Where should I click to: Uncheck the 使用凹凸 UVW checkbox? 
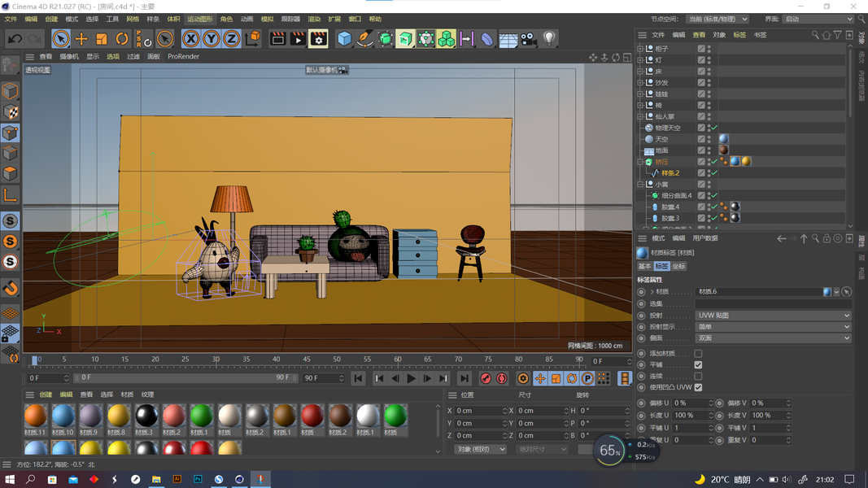698,387
